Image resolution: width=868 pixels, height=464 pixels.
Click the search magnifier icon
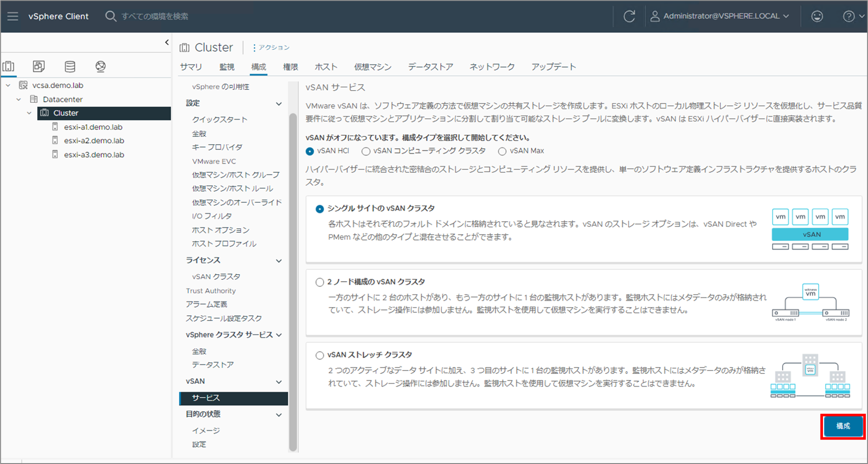[x=111, y=16]
